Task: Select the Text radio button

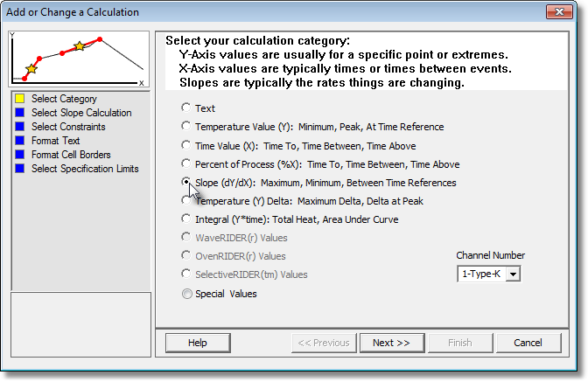Action: pos(186,108)
